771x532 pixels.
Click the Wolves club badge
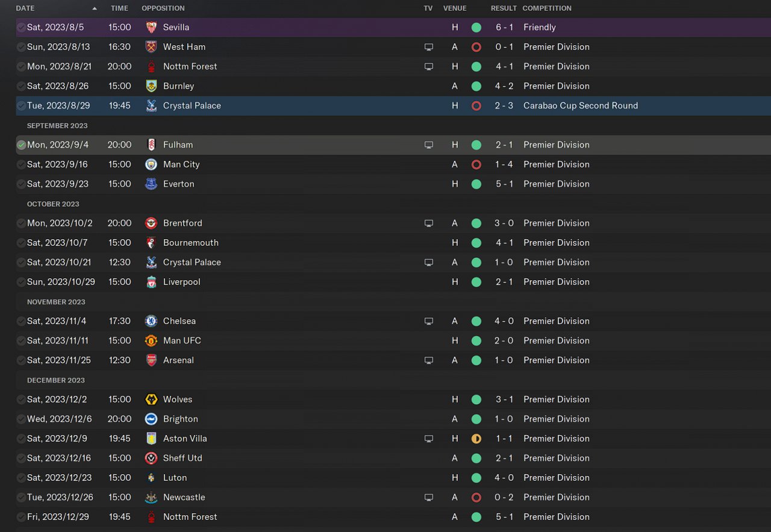point(151,399)
